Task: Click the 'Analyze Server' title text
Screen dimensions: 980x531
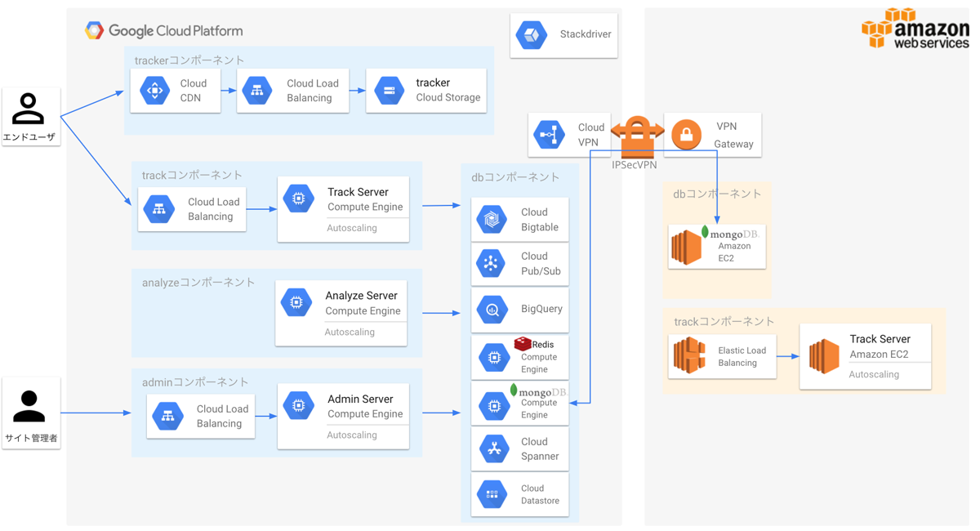Action: coord(361,296)
